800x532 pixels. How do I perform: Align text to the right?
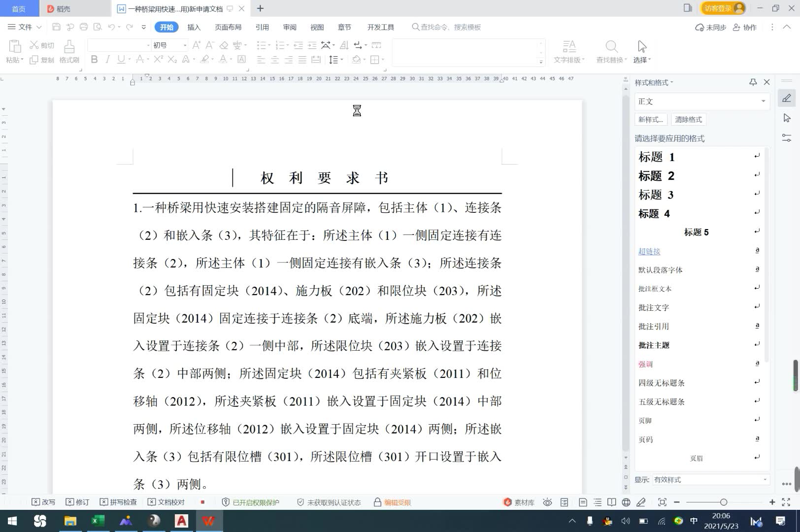(x=289, y=60)
